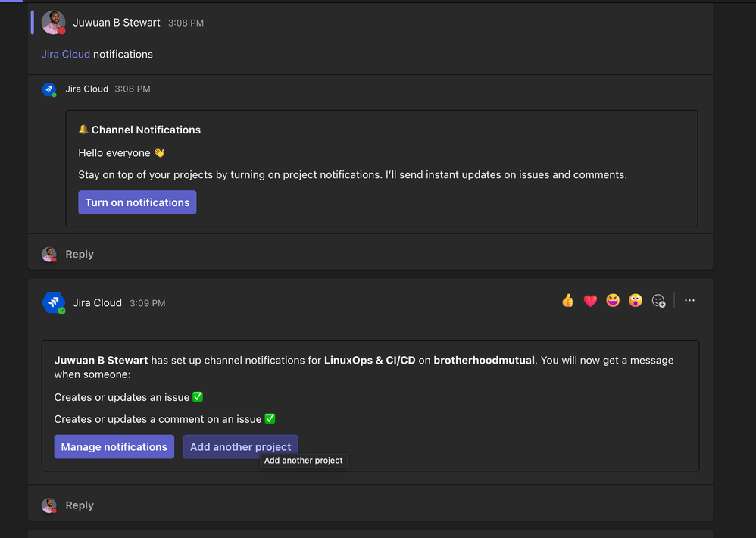The width and height of the screenshot is (756, 538).
Task: Click the 3:08 PM timestamp beside Jira Cloud reply
Action: [x=133, y=89]
